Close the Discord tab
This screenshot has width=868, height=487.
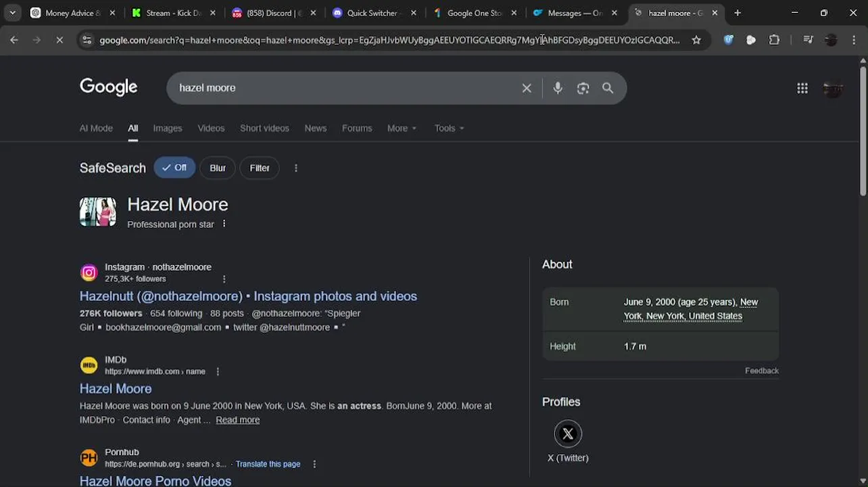pos(313,13)
